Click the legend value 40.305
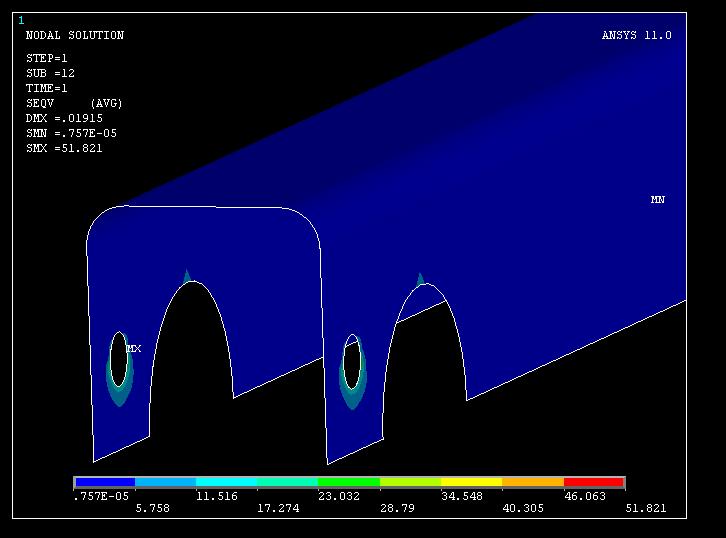This screenshot has height=538, width=726. pos(523,508)
